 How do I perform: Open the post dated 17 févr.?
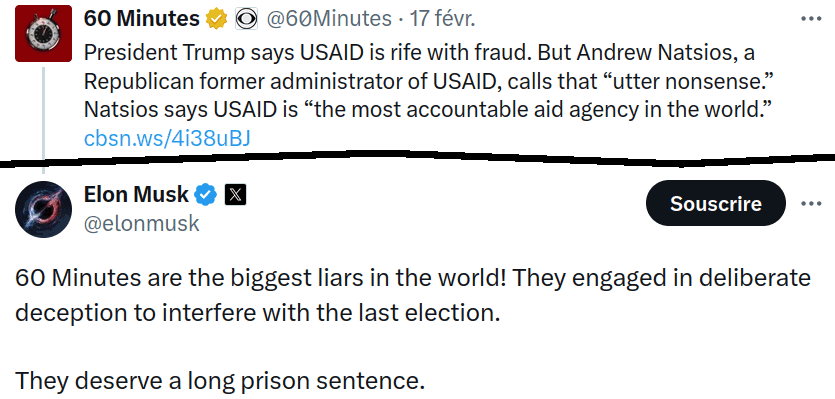(442, 19)
